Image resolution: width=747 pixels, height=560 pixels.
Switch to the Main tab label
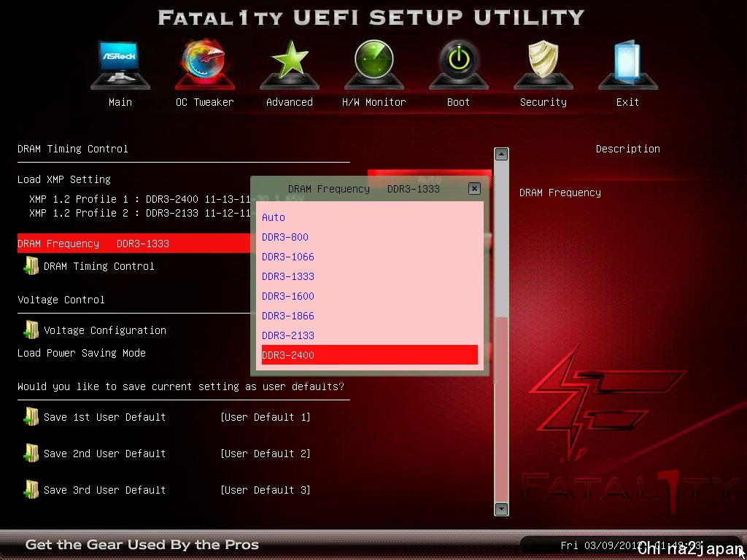(120, 102)
